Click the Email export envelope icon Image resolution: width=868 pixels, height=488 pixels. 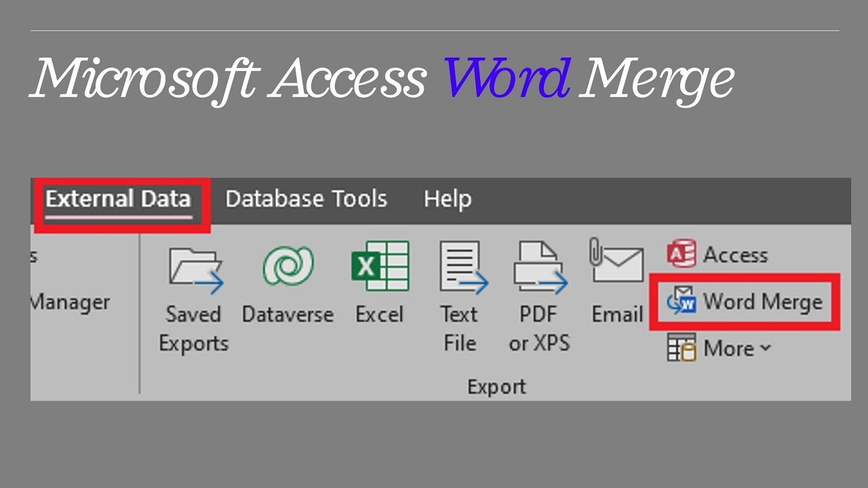pyautogui.click(x=616, y=261)
